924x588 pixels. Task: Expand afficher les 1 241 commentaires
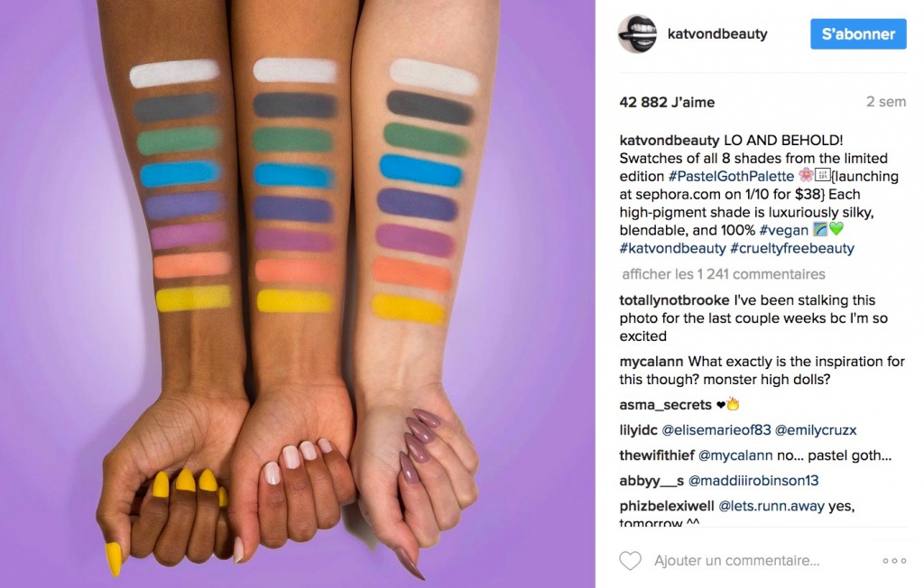(x=724, y=274)
